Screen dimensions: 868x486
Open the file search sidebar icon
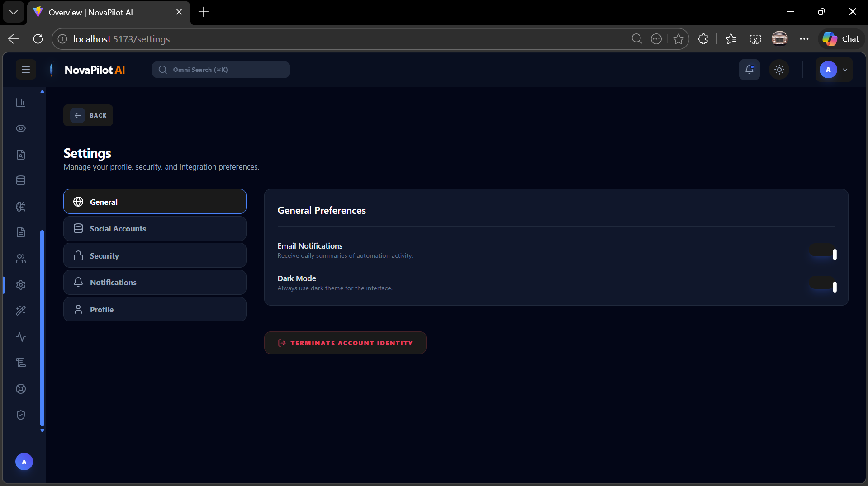[21, 155]
